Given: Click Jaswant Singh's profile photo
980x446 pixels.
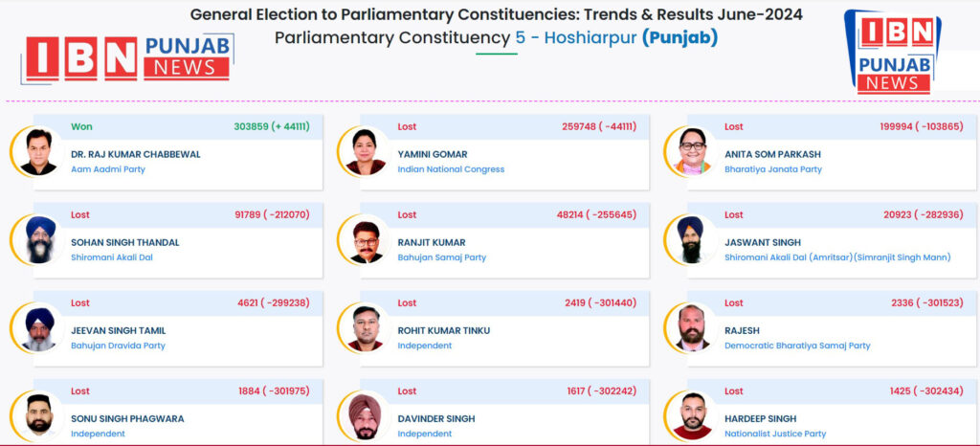Looking at the screenshot, I should (x=692, y=239).
